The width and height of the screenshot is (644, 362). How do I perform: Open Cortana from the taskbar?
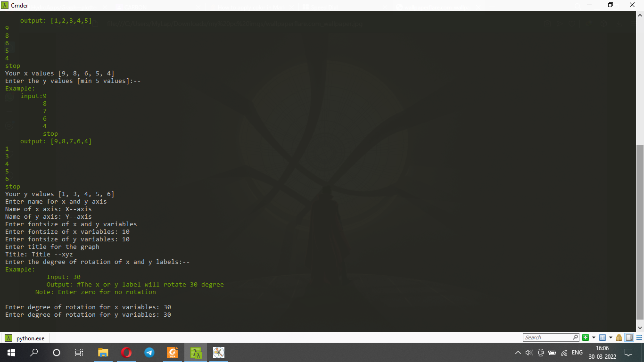57,352
